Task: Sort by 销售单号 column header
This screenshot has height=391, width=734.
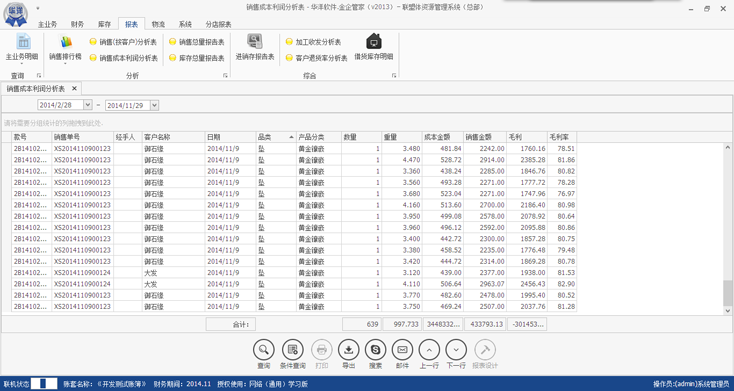Action: click(x=82, y=137)
